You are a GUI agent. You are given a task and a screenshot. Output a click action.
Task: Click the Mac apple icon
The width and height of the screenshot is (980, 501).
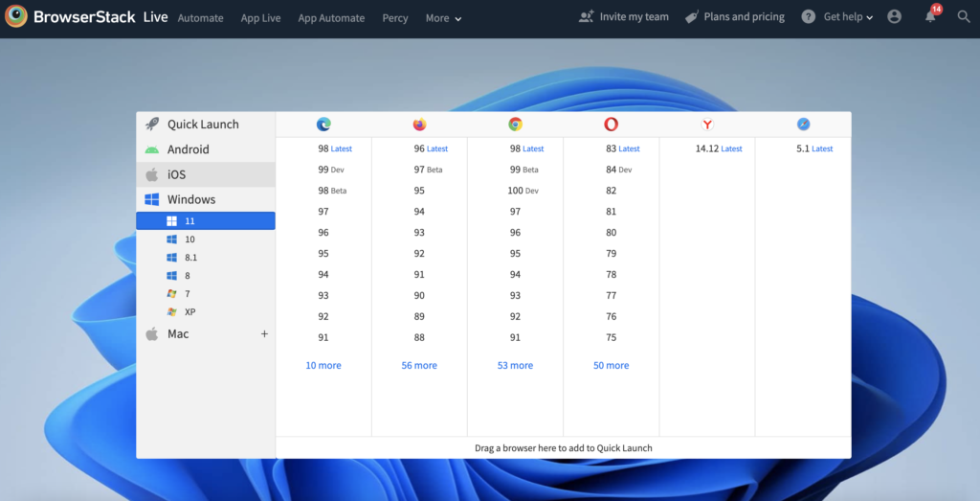coord(152,334)
